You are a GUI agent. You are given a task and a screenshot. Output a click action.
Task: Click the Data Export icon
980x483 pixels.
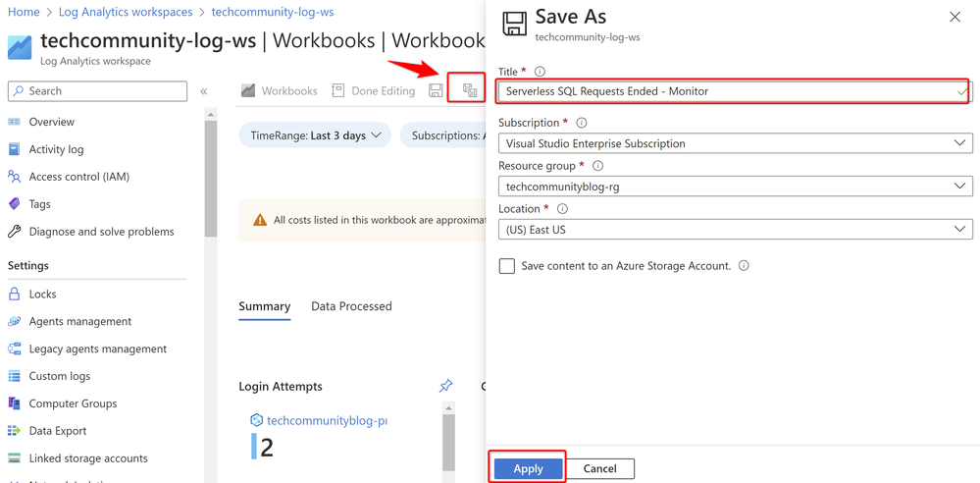(15, 430)
